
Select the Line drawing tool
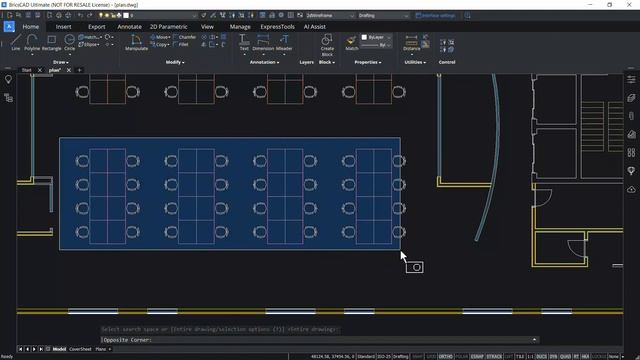click(x=16, y=42)
